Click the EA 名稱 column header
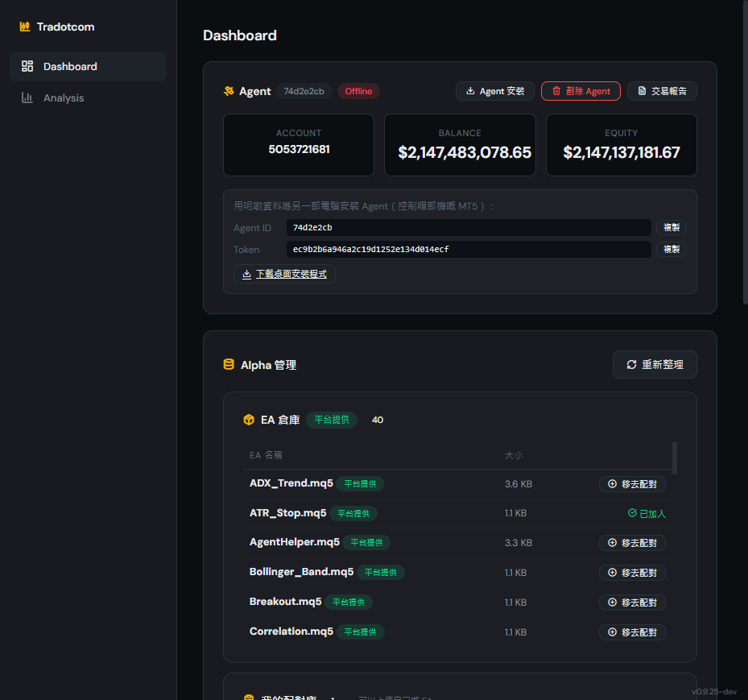This screenshot has width=748, height=700. point(266,455)
